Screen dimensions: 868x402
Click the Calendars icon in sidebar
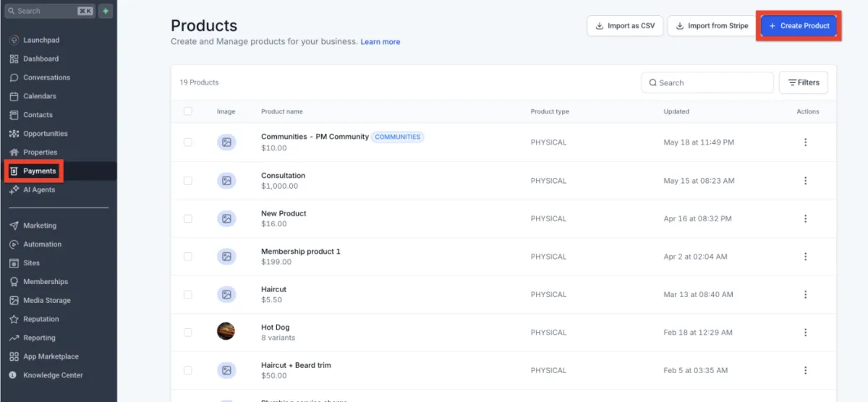(14, 96)
